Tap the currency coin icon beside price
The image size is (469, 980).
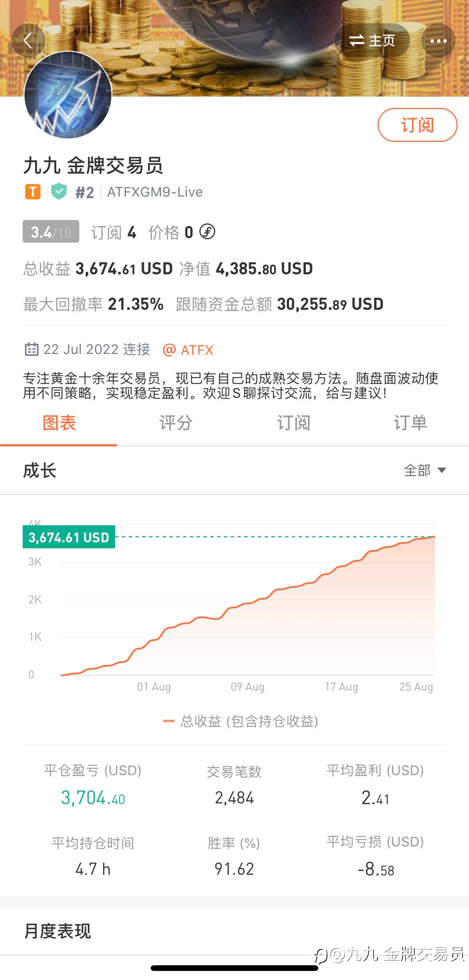(207, 232)
